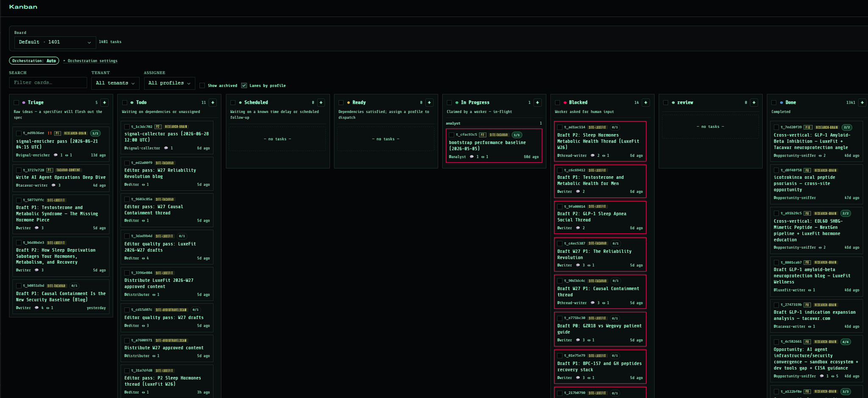Select all cards in Triage column checkbox
This screenshot has height=398, width=868.
coord(16,103)
